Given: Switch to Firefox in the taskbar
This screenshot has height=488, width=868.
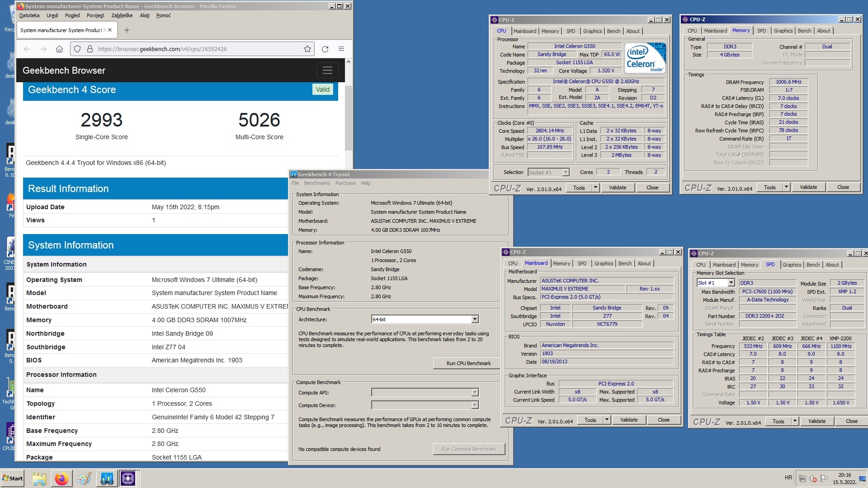Looking at the screenshot, I should tap(61, 479).
